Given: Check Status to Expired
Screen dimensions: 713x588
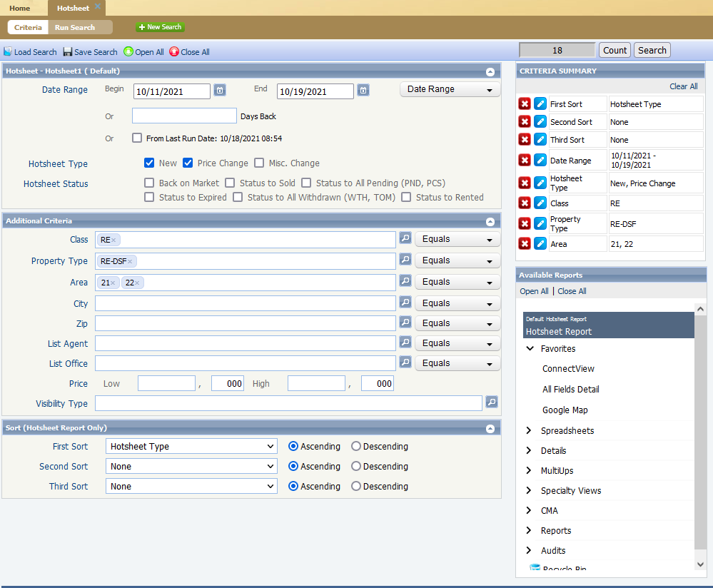Looking at the screenshot, I should tap(149, 197).
